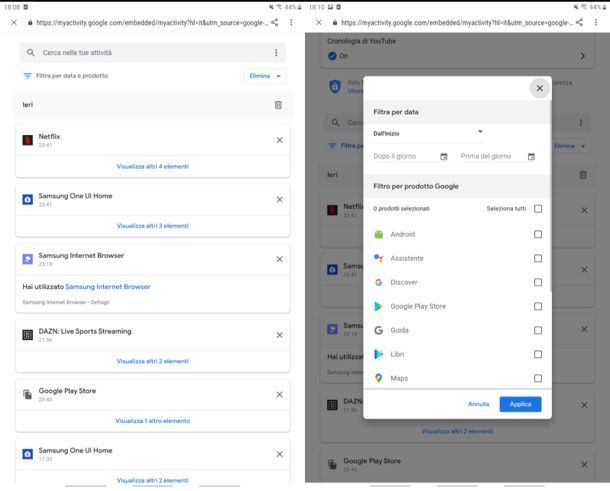Click Samsung Internet Browser app icon on left
This screenshot has height=491, width=610.
click(x=28, y=259)
